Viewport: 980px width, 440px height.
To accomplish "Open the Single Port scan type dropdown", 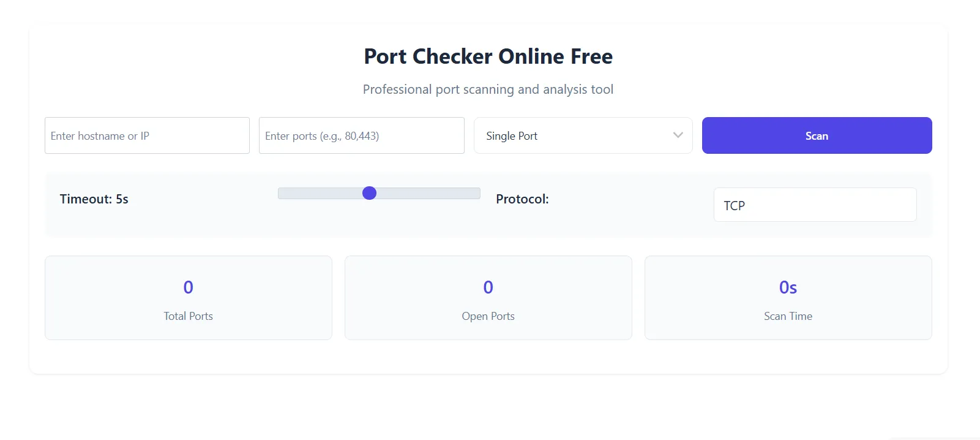I will (x=583, y=135).
